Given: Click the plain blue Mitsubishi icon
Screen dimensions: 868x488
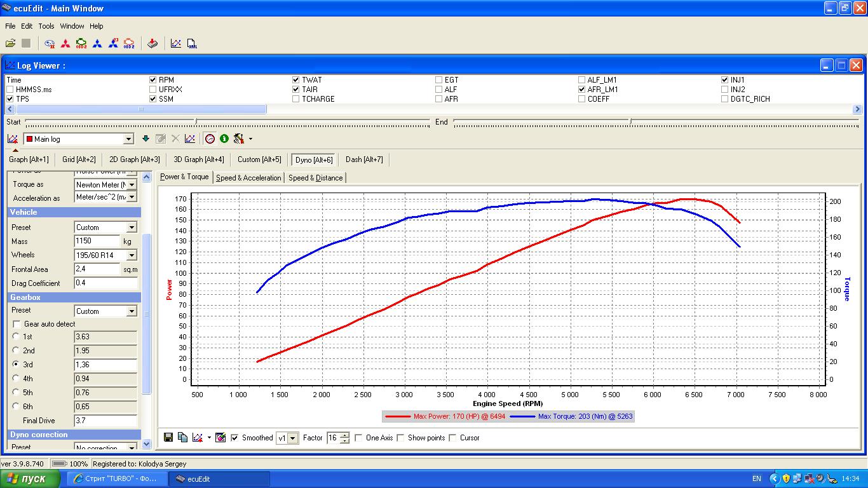Looking at the screenshot, I should coord(97,43).
